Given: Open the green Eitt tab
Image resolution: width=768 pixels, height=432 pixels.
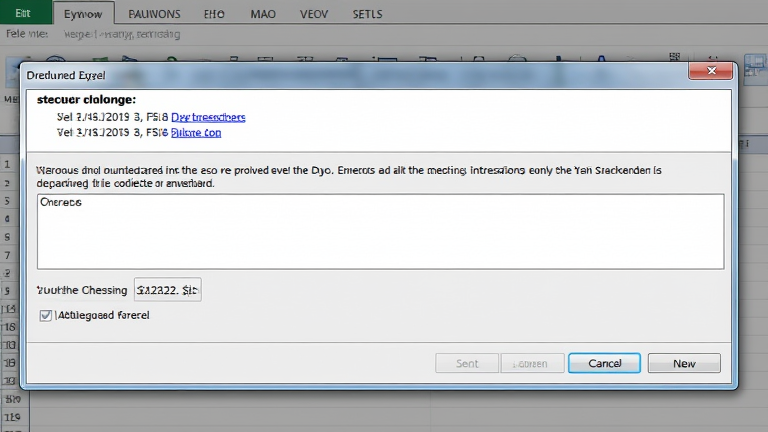Looking at the screenshot, I should click(23, 13).
